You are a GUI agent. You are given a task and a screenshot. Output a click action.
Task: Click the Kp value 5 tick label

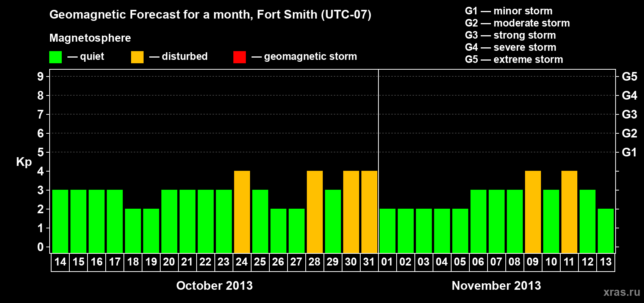(x=41, y=152)
